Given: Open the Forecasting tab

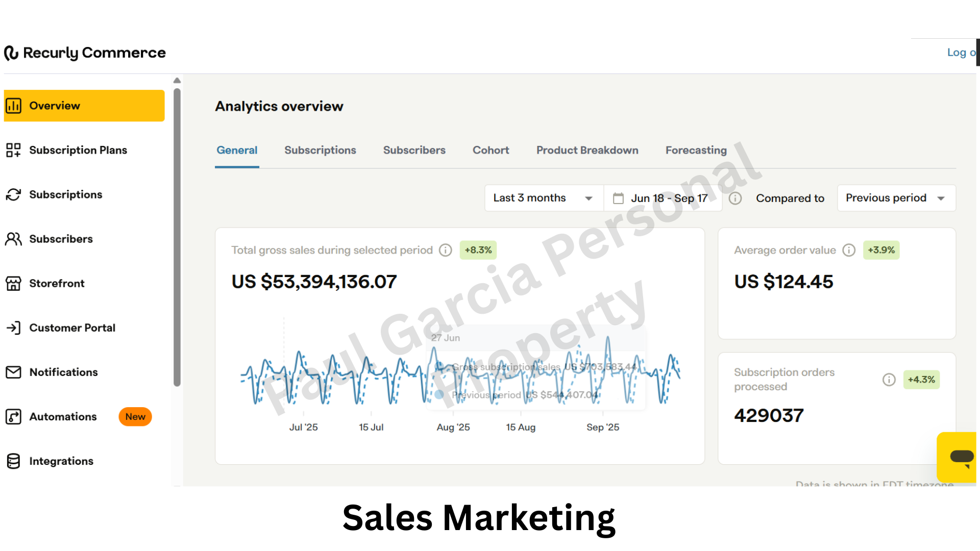Looking at the screenshot, I should (696, 150).
